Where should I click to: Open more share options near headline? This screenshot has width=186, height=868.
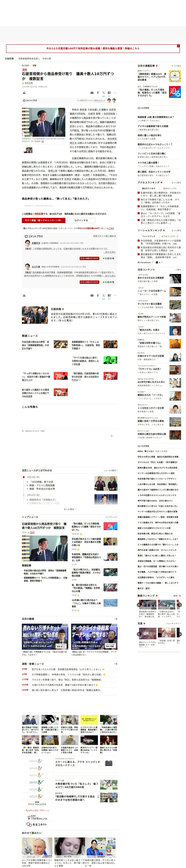(x=115, y=93)
